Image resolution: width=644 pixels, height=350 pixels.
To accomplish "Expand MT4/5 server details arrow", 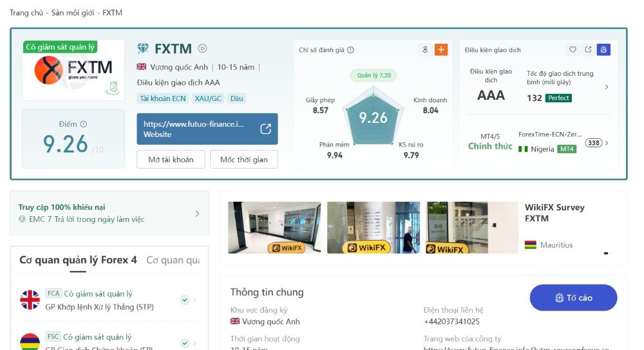I will [x=607, y=143].
